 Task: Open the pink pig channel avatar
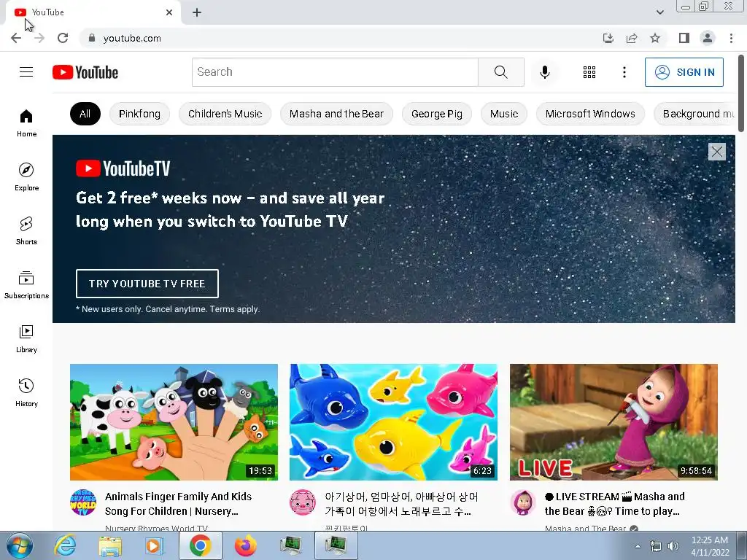(x=303, y=502)
